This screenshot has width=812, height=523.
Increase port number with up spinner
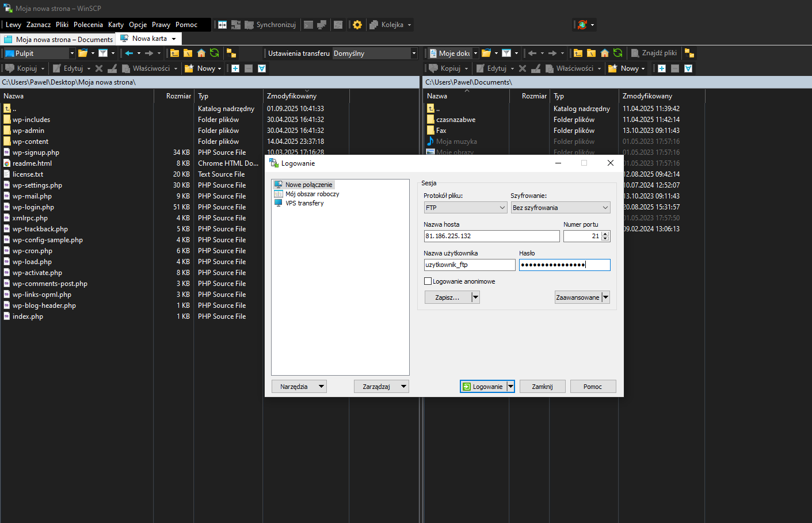pyautogui.click(x=605, y=234)
